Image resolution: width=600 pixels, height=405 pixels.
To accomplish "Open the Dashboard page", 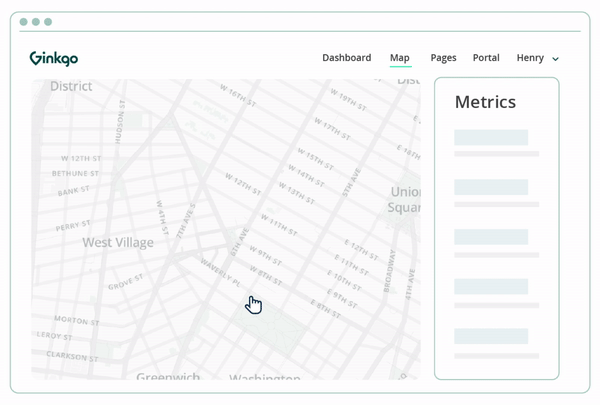I will (346, 58).
